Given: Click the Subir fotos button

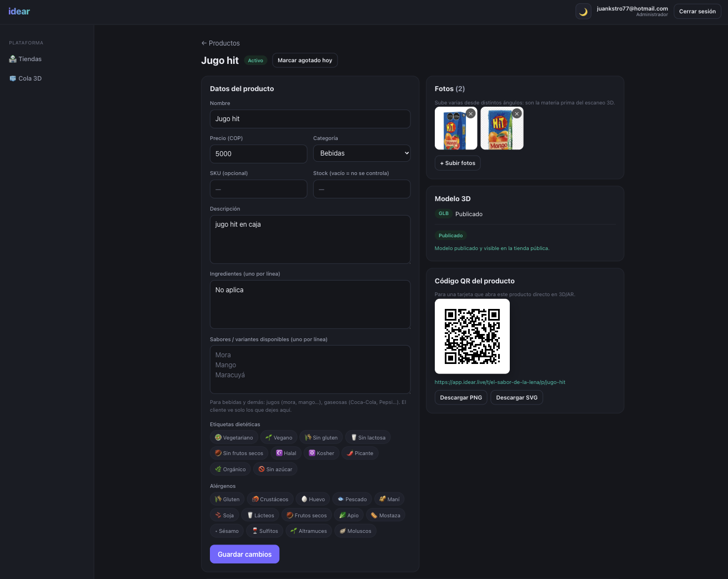Looking at the screenshot, I should point(458,163).
